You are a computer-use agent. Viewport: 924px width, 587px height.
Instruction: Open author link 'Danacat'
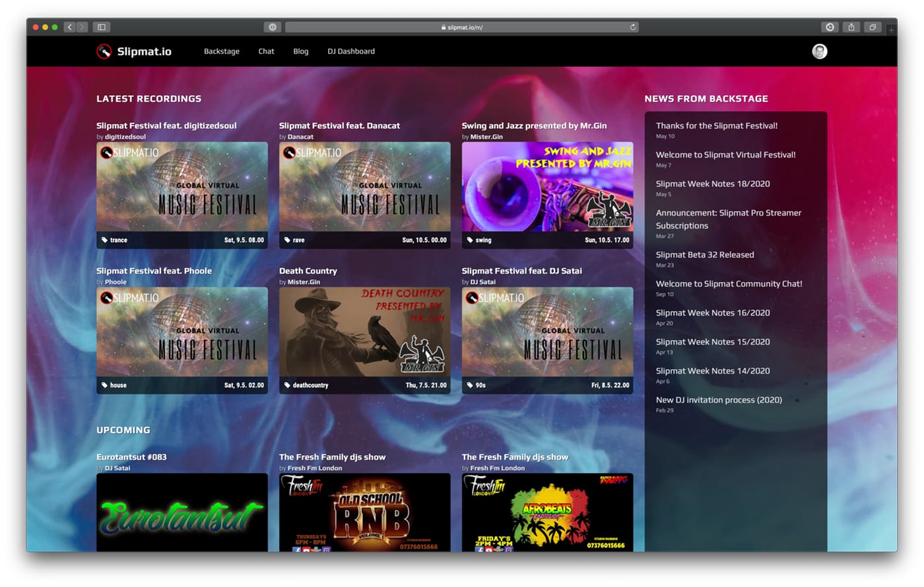click(x=300, y=137)
